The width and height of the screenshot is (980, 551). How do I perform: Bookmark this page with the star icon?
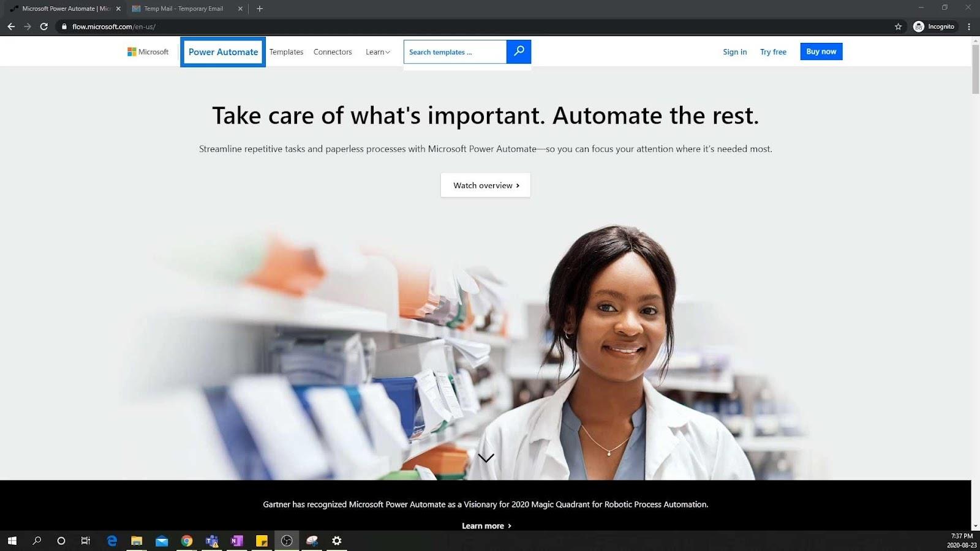point(898,26)
